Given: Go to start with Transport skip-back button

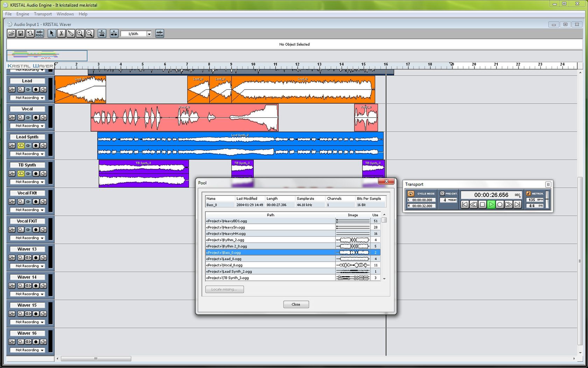Looking at the screenshot, I should click(465, 204).
